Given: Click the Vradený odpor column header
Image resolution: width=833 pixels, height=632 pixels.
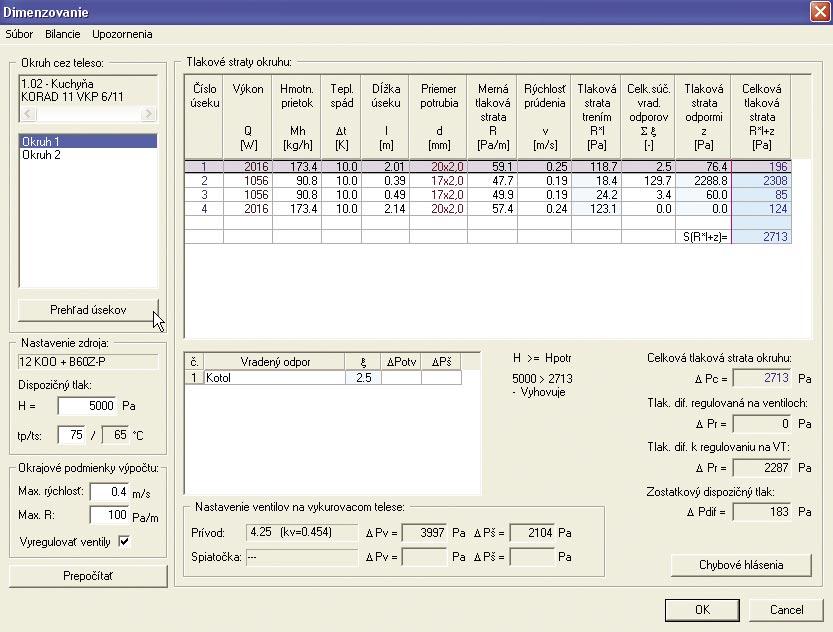Looking at the screenshot, I should click(275, 362).
